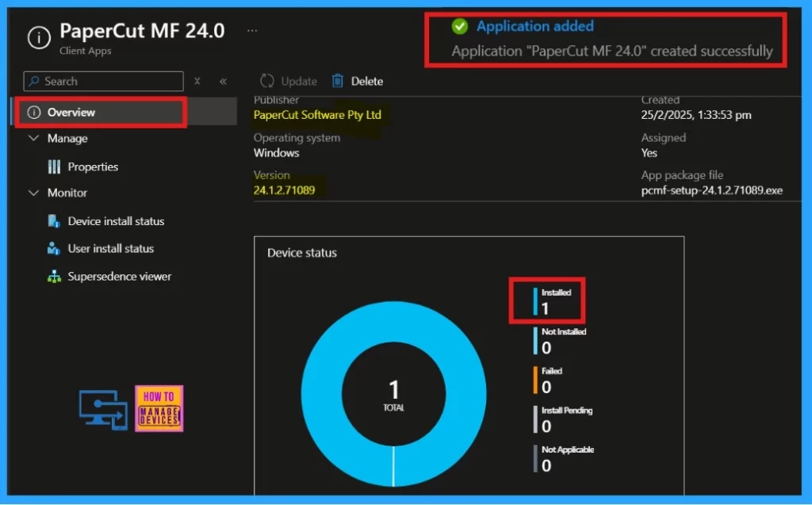812x505 pixels.
Task: Click the green checkmark success icon
Action: click(459, 26)
